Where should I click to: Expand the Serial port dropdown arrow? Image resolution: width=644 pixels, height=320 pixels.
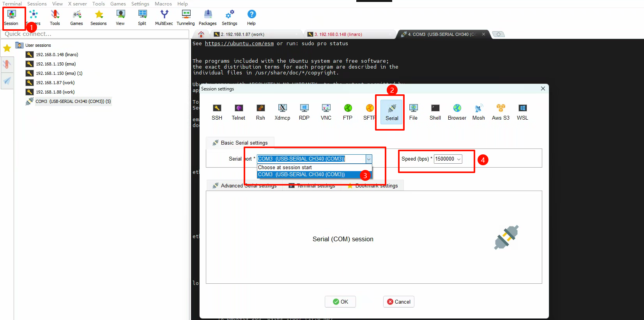click(369, 159)
